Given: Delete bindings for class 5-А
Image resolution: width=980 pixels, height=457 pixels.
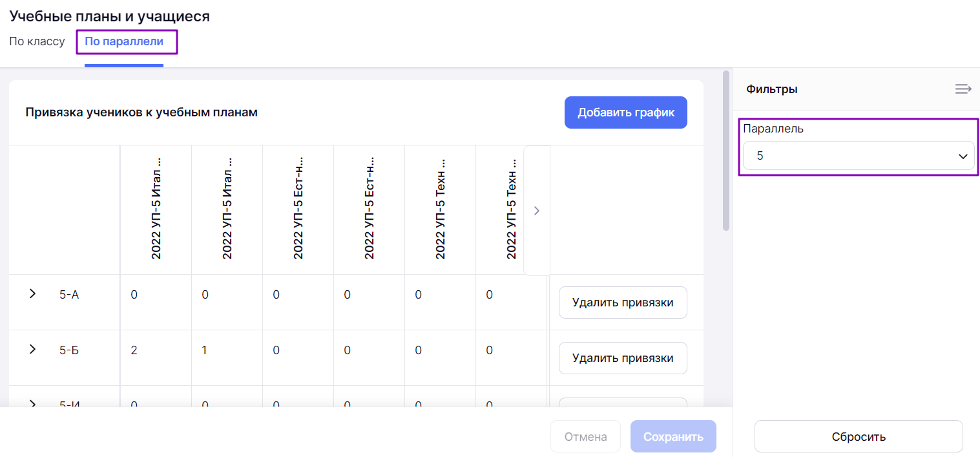Looking at the screenshot, I should [623, 303].
